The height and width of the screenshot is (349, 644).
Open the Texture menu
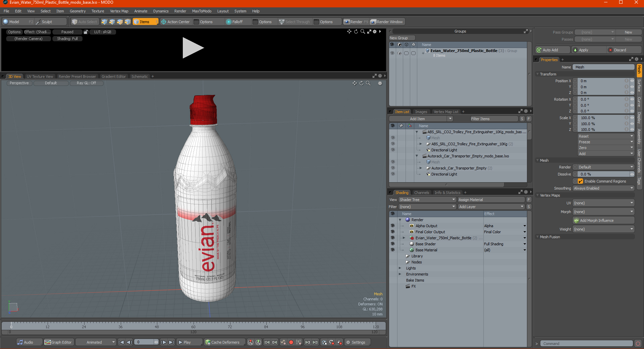(x=98, y=11)
